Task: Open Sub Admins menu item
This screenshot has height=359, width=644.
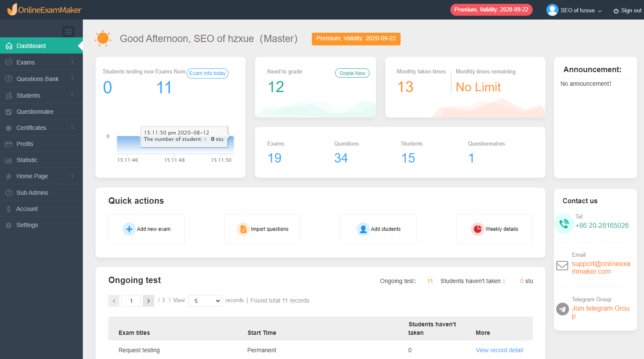Action: pyautogui.click(x=41, y=193)
